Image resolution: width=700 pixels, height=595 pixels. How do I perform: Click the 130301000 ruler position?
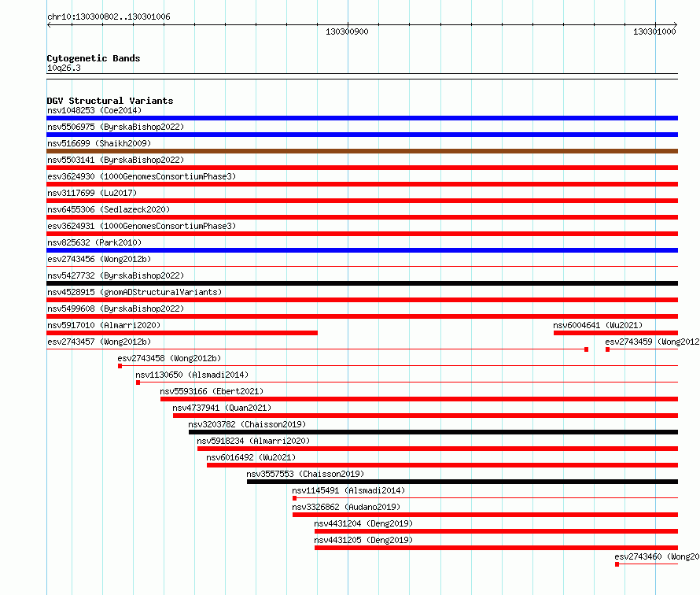(x=654, y=31)
